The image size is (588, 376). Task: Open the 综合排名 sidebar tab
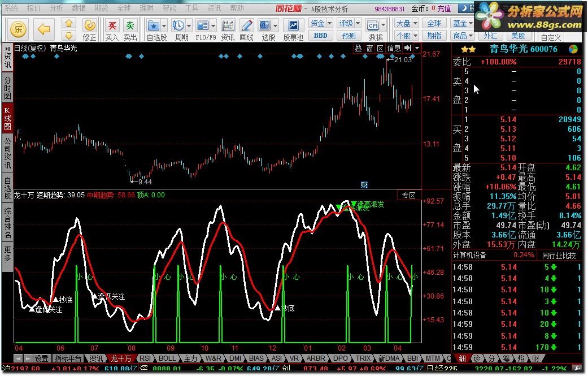click(7, 223)
